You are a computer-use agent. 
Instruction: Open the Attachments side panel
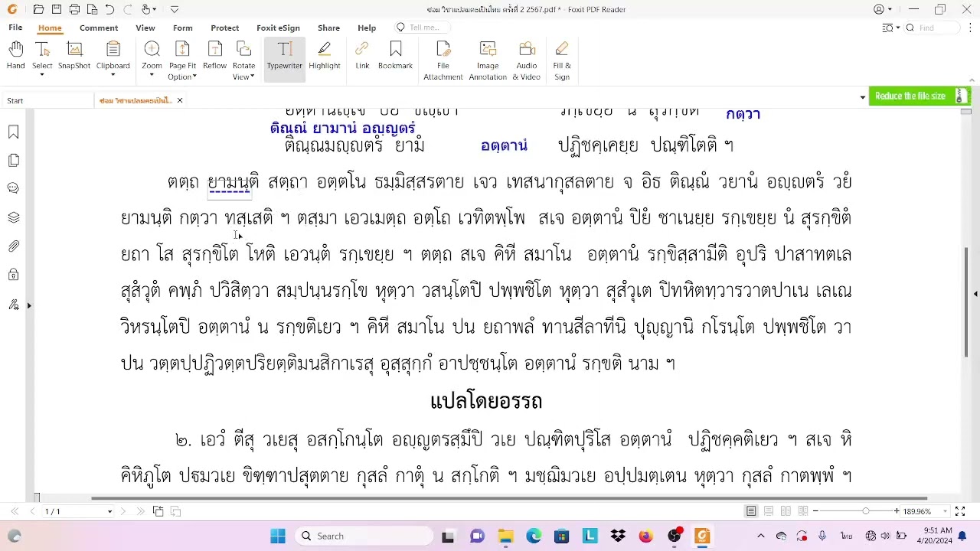tap(13, 246)
